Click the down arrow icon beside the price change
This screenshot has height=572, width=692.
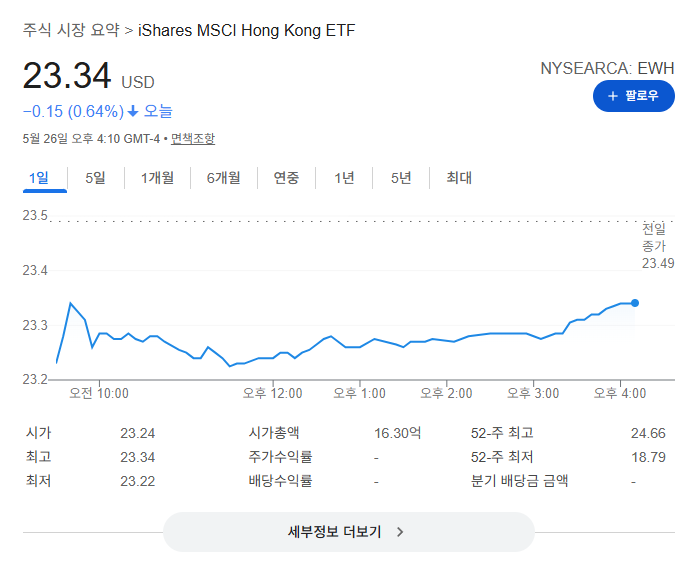[x=133, y=111]
